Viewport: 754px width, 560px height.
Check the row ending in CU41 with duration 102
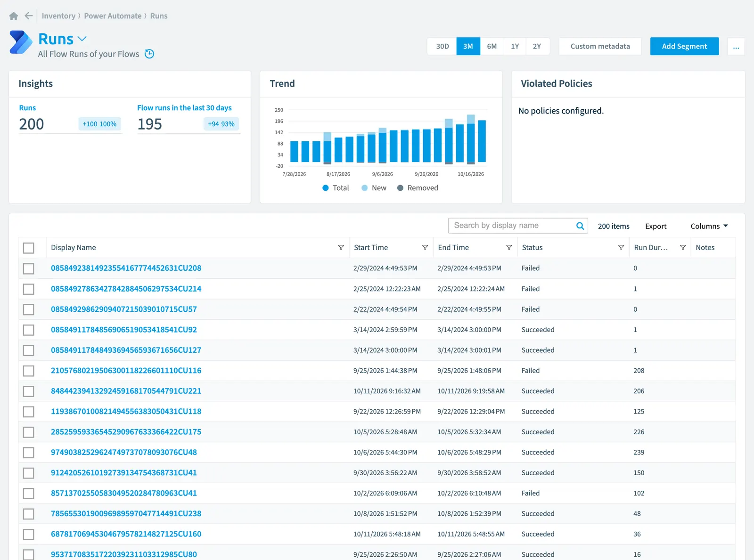pyautogui.click(x=29, y=494)
